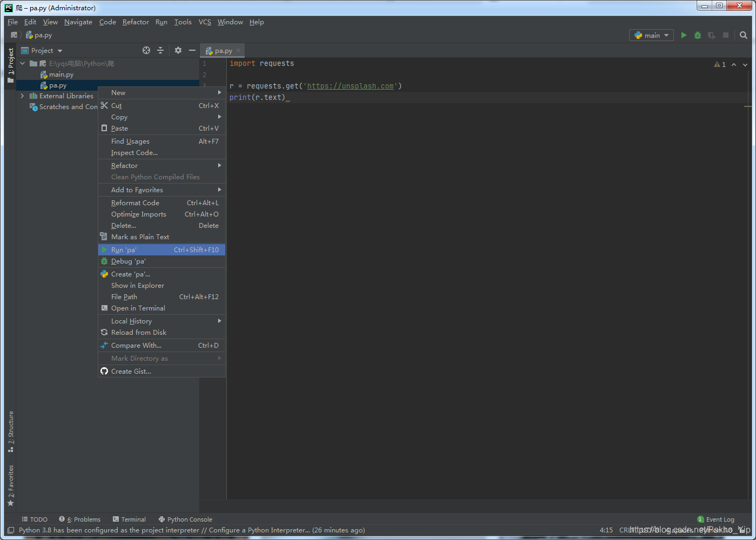Select Scratches and Consoles node
The height and width of the screenshot is (540, 756).
[64, 107]
